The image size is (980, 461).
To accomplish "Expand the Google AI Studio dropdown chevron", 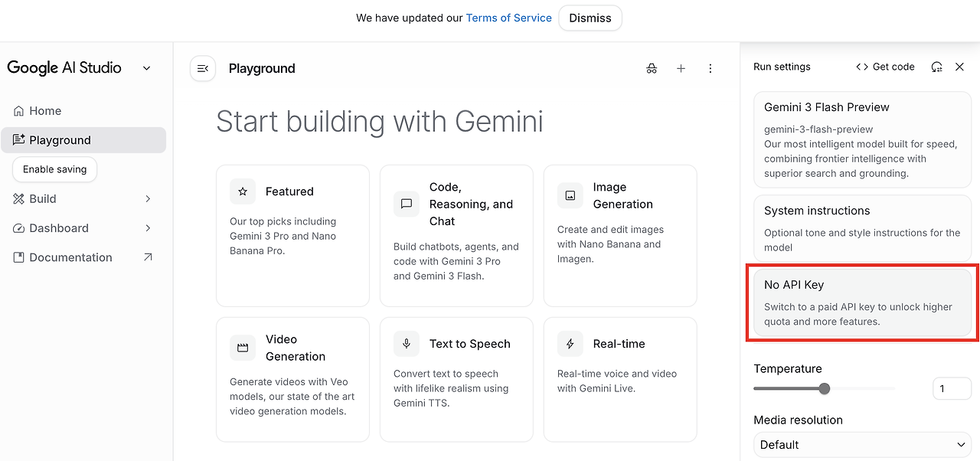I will [x=147, y=68].
